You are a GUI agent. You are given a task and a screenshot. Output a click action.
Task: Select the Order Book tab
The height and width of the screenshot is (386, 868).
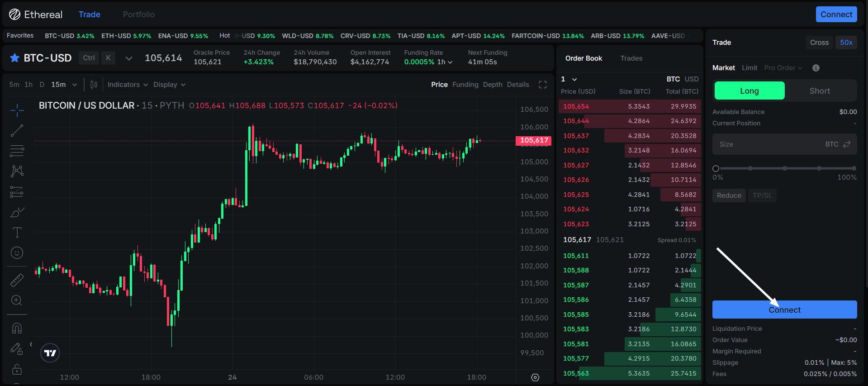[x=583, y=58]
